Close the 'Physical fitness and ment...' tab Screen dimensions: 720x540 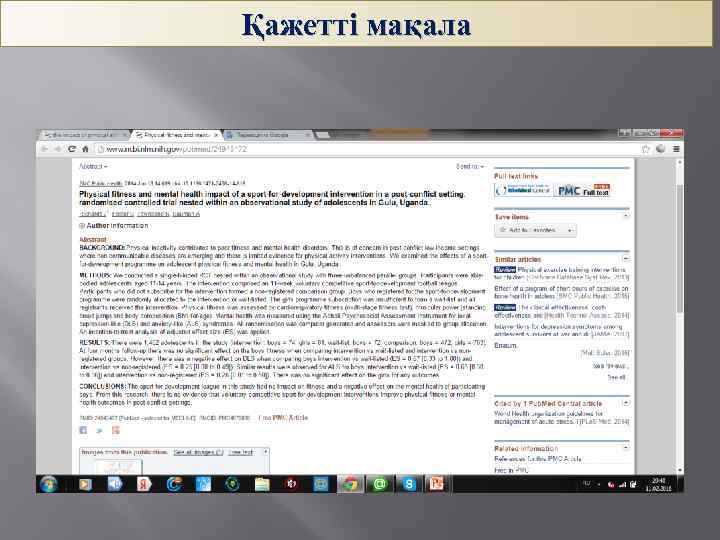tap(215, 135)
